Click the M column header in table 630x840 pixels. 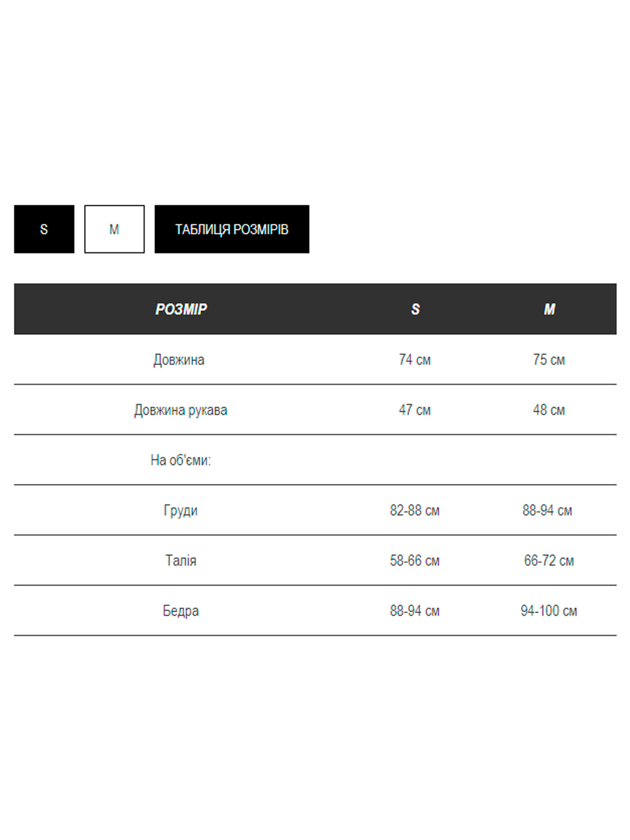(x=549, y=309)
